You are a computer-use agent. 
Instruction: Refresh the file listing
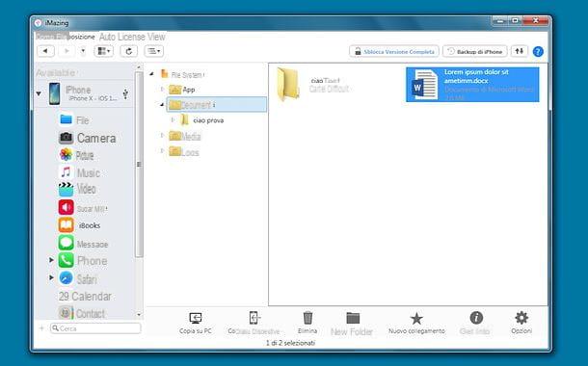click(128, 51)
